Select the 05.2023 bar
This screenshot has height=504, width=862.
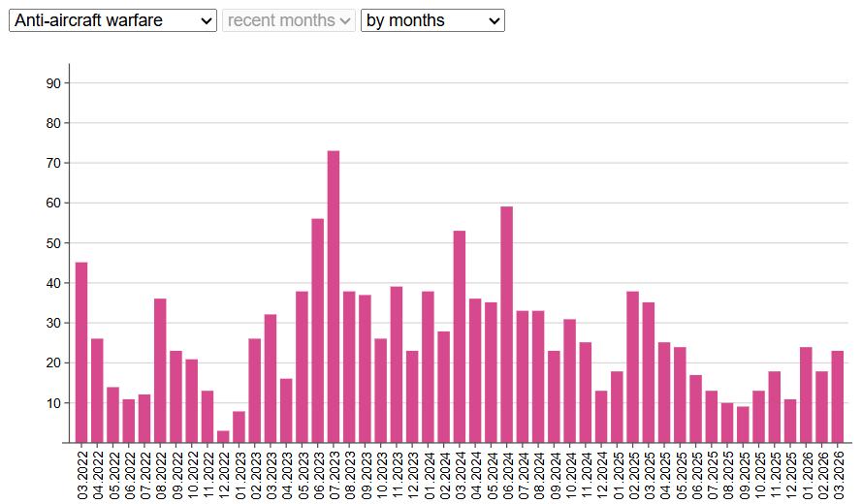[302, 366]
